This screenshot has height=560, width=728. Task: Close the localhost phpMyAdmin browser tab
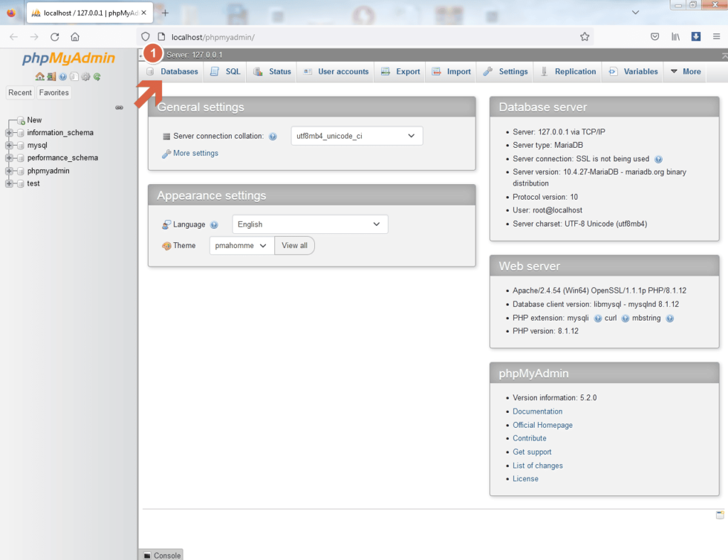pyautogui.click(x=144, y=13)
